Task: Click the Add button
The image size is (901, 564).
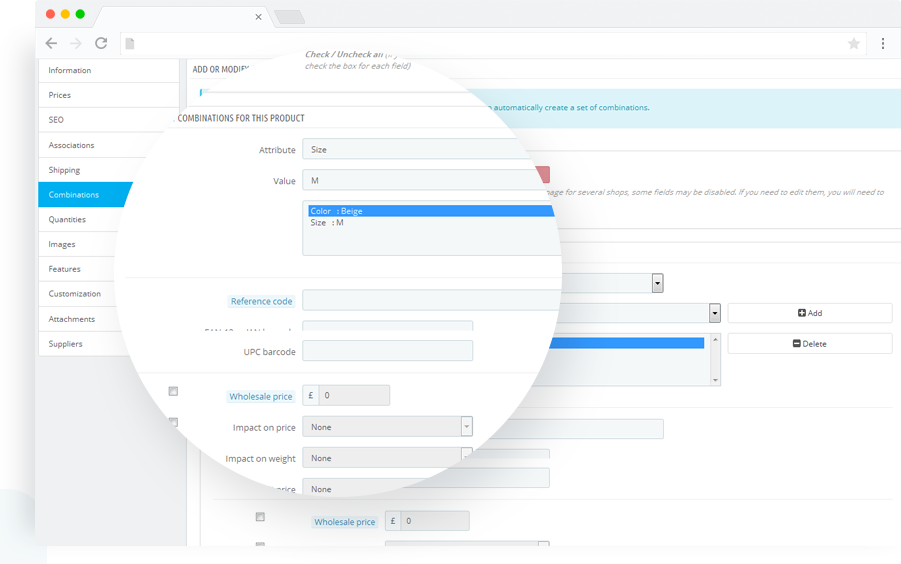Action: click(810, 313)
